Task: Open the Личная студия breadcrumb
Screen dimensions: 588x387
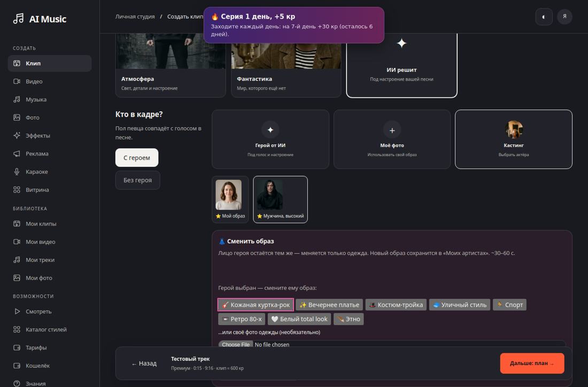Action: point(135,17)
